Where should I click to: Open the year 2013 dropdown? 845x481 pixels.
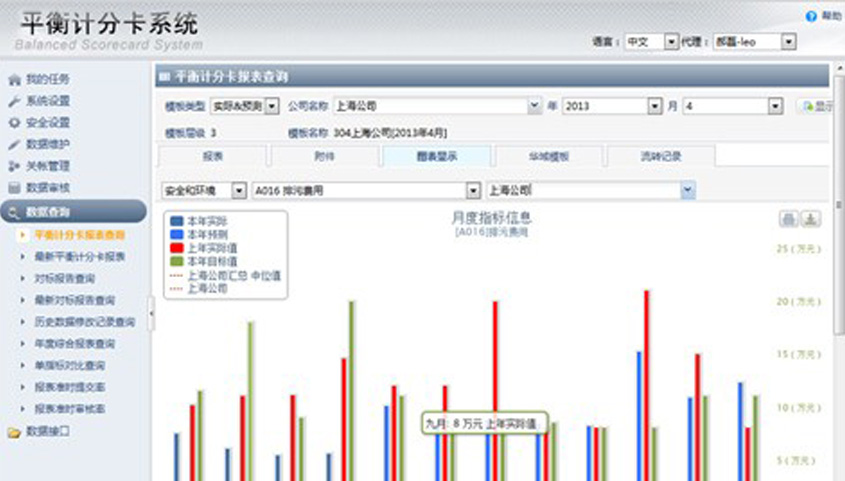[655, 106]
